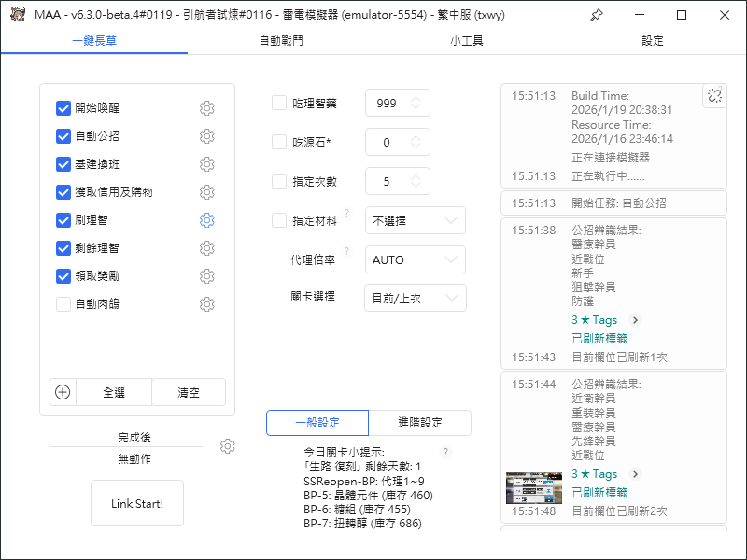Click the recruitment screenshot thumbnail in log
The height and width of the screenshot is (560, 747).
tap(534, 488)
